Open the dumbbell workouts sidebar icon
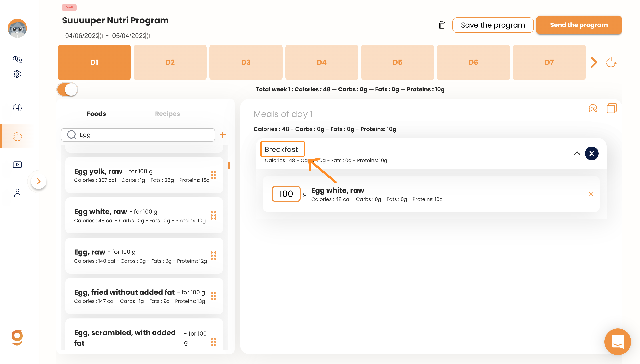The image size is (640, 364). click(17, 108)
